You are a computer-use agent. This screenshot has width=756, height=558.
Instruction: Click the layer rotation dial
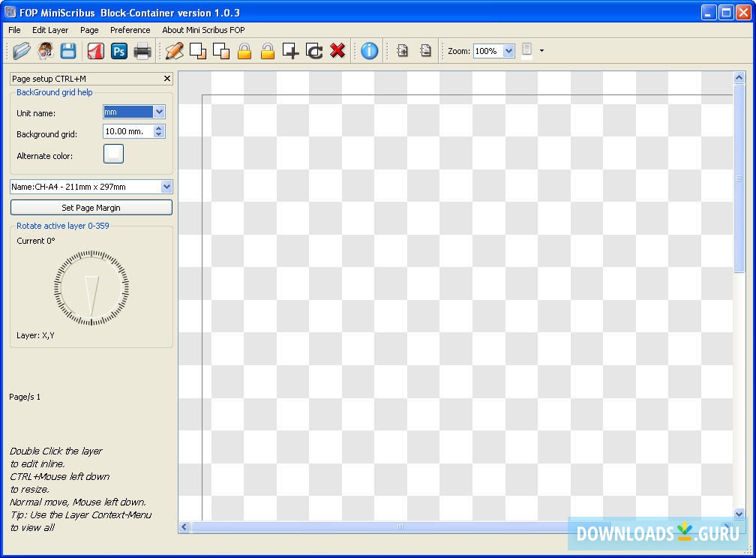(91, 288)
